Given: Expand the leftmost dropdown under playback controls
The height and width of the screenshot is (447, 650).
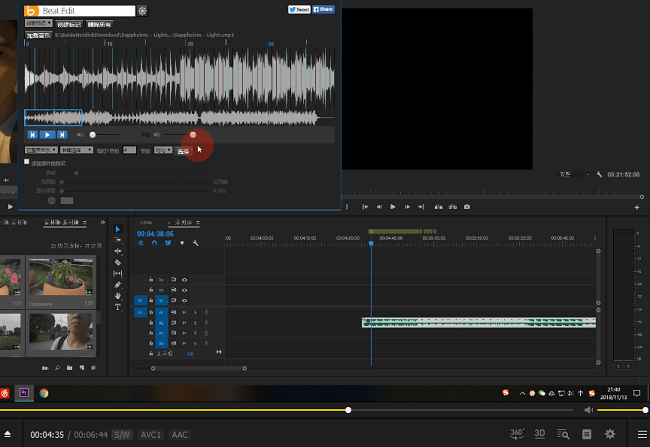Looking at the screenshot, I should tap(40, 150).
